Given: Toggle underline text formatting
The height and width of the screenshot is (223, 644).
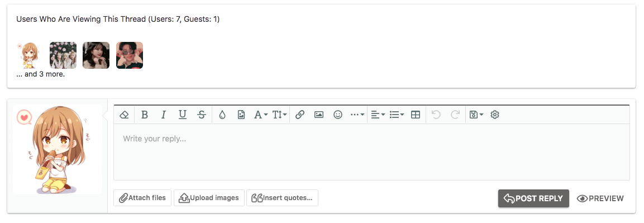Looking at the screenshot, I should click(x=182, y=115).
